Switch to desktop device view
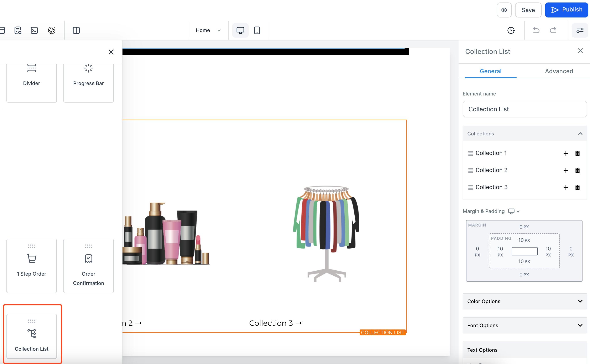This screenshot has width=590, height=364. coord(240,30)
